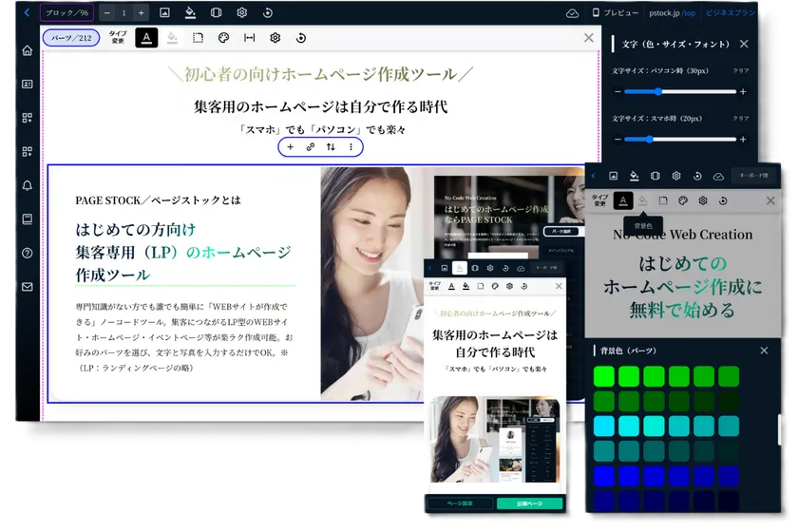Screen dimensions: 798x532
Task: Increase block count with the plus button
Action: click(141, 12)
